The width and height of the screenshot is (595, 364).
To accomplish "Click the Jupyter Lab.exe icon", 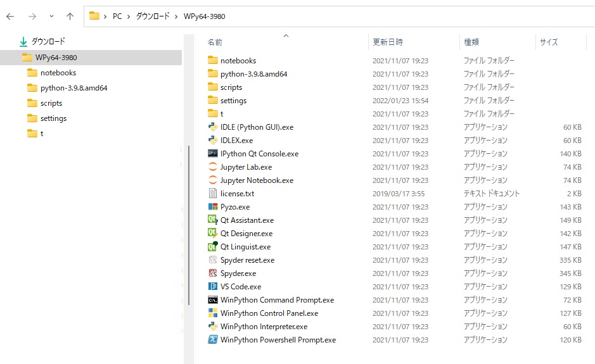I will click(213, 166).
